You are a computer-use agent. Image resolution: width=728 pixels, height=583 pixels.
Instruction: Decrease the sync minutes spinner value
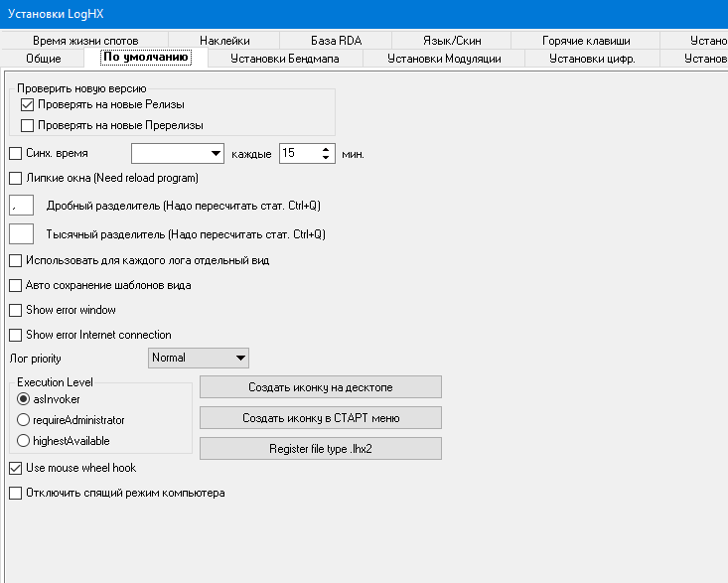[326, 158]
